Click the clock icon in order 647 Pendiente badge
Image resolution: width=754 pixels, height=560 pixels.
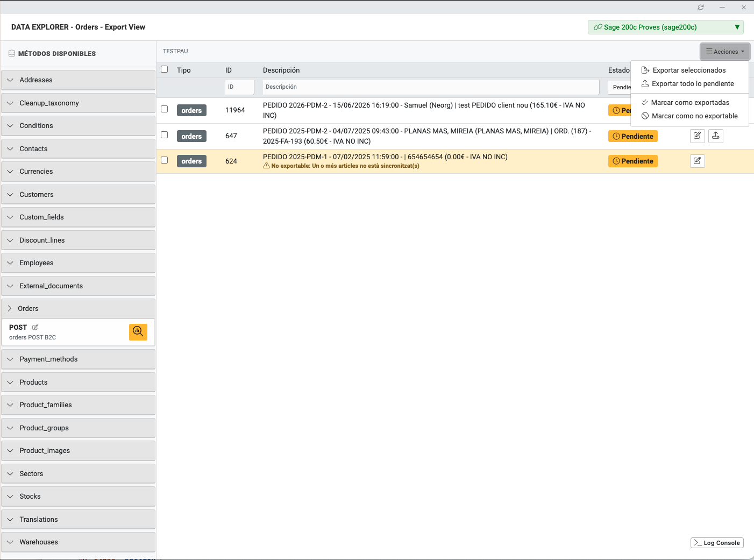coord(616,136)
